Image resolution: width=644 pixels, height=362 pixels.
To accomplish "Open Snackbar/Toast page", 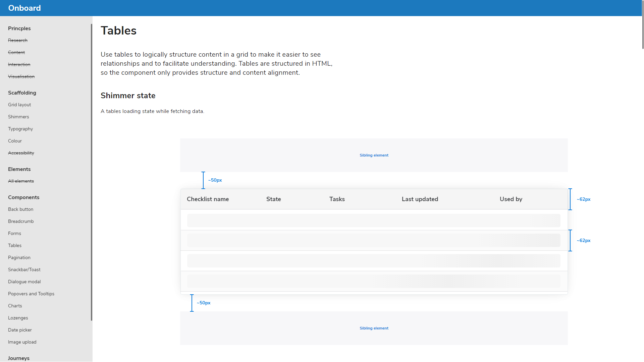I will (x=24, y=269).
